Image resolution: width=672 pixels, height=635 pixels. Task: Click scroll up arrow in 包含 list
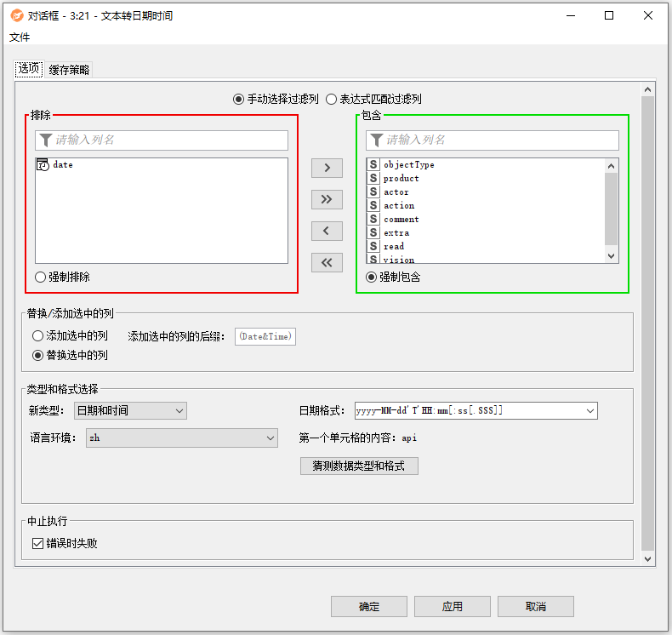(x=611, y=166)
